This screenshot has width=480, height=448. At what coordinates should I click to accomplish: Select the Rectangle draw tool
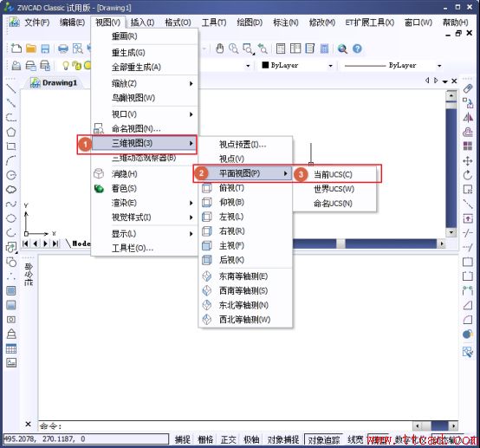click(x=11, y=146)
